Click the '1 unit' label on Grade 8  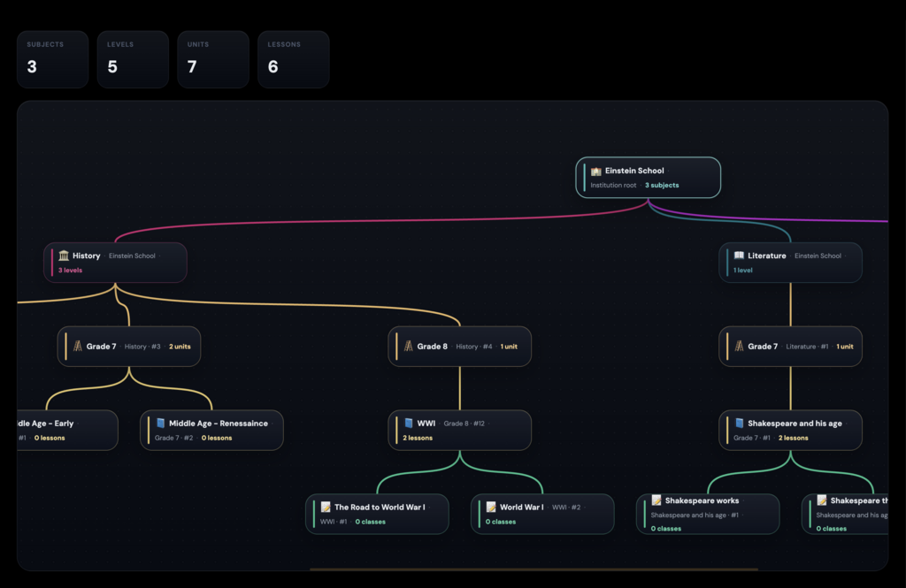tap(509, 347)
